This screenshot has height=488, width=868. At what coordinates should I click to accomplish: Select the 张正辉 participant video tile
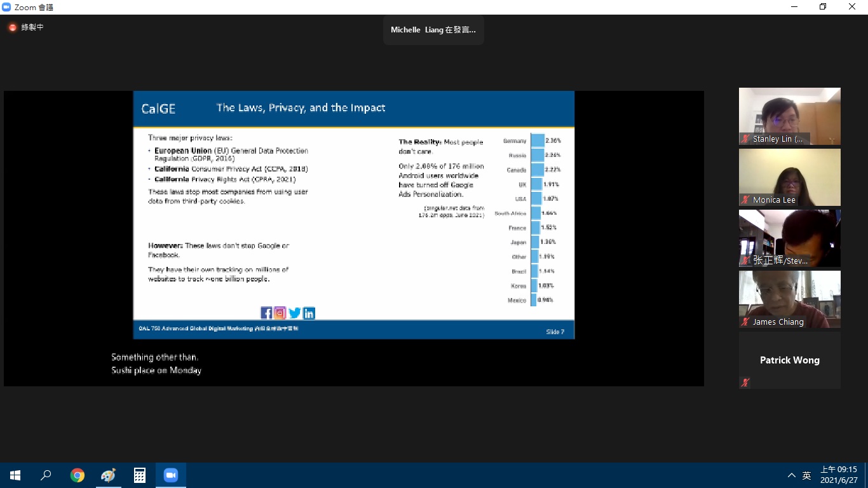coord(789,238)
